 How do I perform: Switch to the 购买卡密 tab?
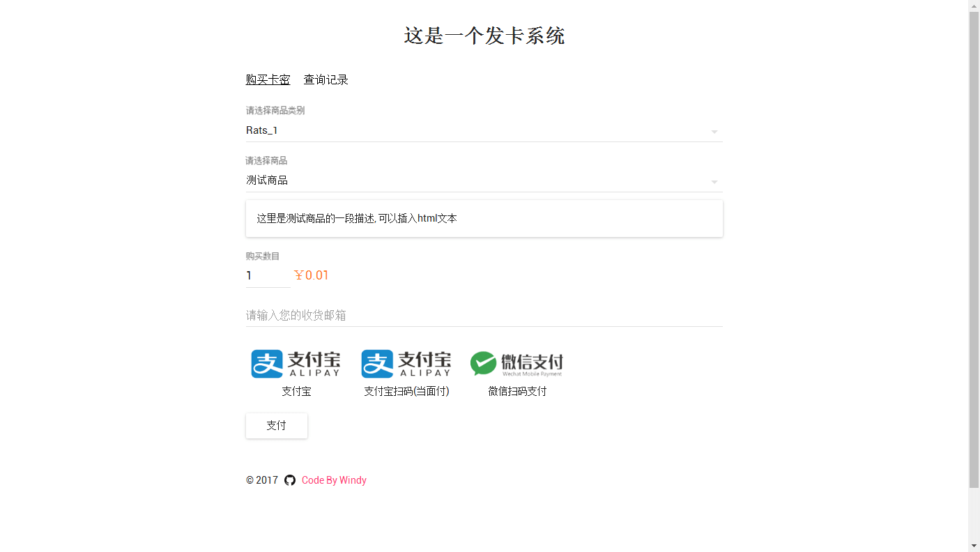point(268,79)
